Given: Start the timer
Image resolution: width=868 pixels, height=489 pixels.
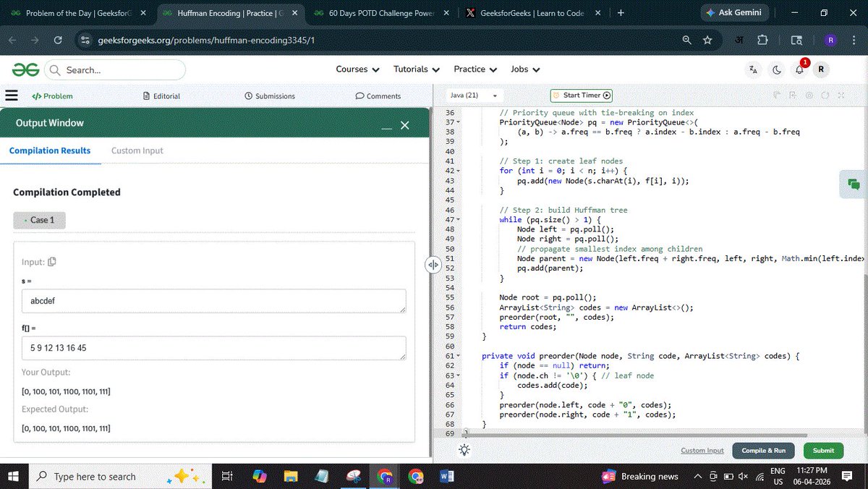Looking at the screenshot, I should pos(582,95).
